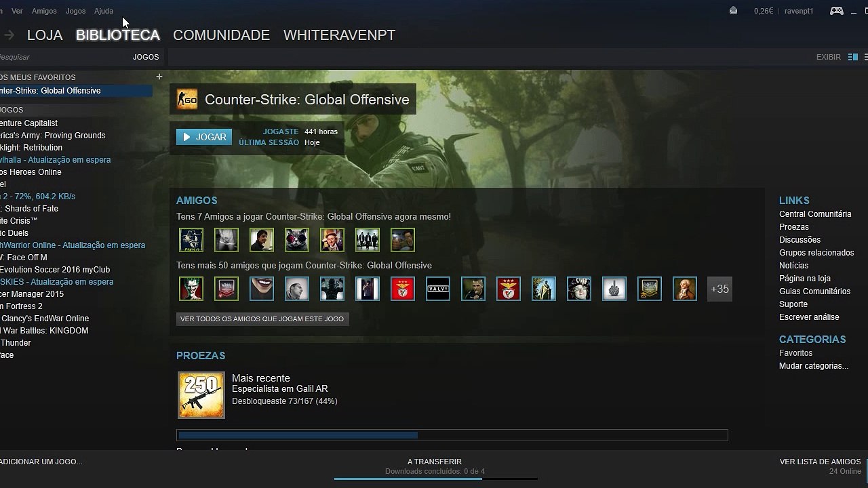Launch Big Picture mode via controller icon

[x=837, y=11]
